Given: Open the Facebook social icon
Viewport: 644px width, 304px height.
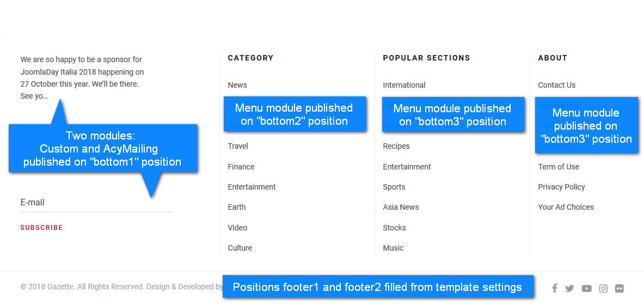Looking at the screenshot, I should click(554, 288).
